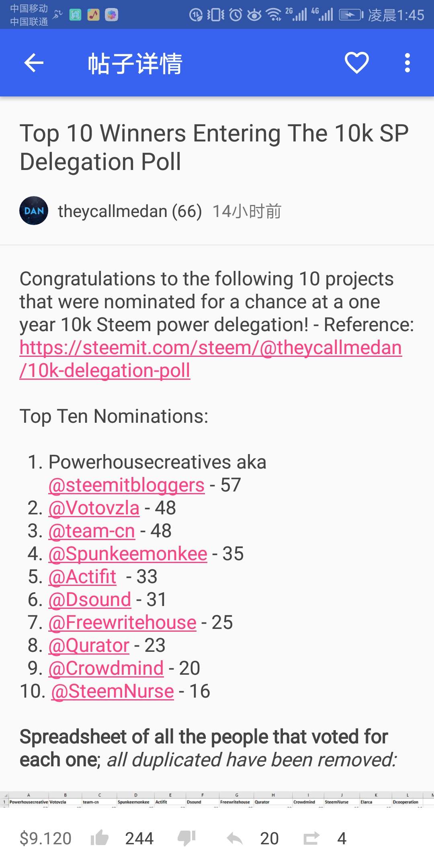Open the @team-cn link
434x868 pixels.
click(x=92, y=531)
